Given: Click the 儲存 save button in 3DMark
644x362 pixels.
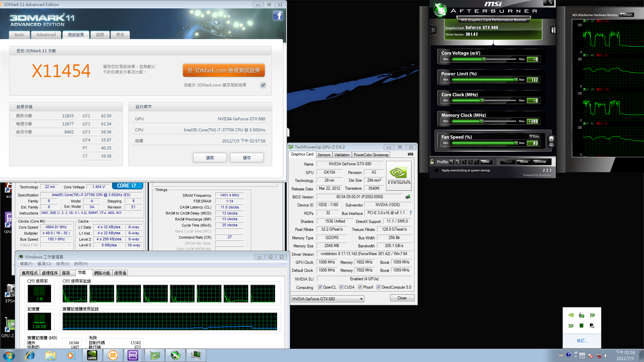Looking at the screenshot, I should pos(247,158).
